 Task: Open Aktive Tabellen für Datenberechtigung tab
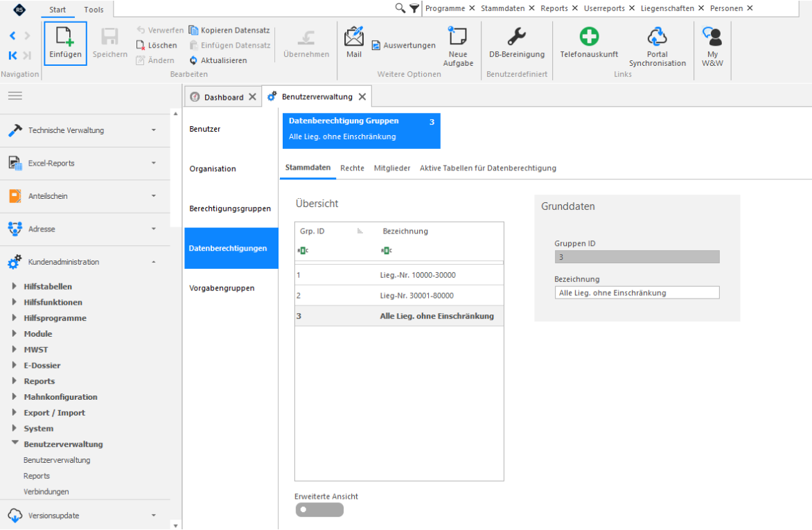coord(488,168)
